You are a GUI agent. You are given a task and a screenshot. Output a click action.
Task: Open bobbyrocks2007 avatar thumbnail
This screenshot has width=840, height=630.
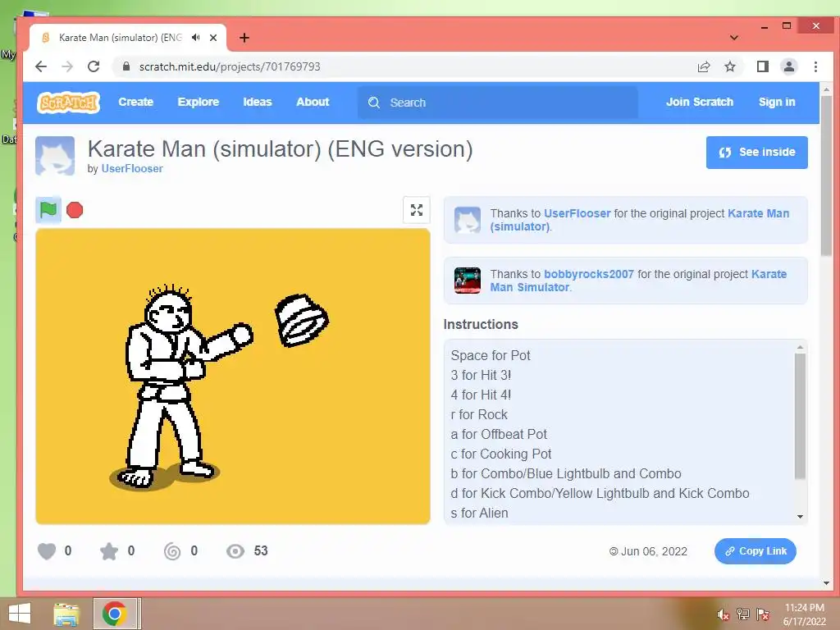467,281
